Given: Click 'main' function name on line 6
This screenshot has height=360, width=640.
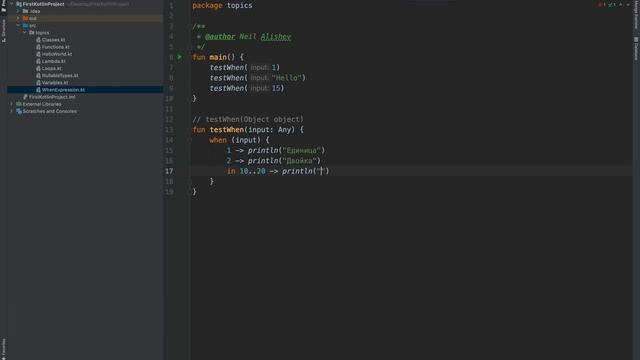Looking at the screenshot, I should 218,57.
